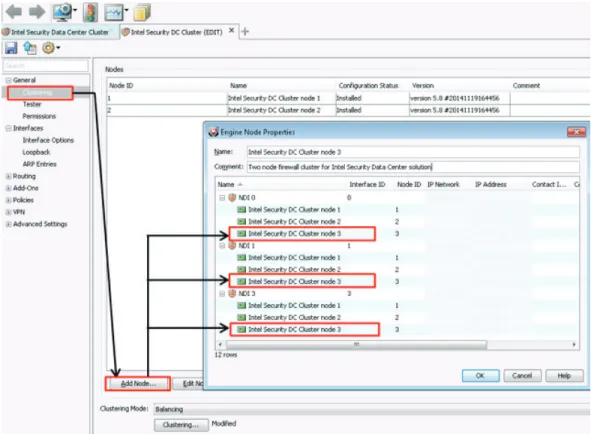Close the Intel Security DC Cluster (EDIT) tab
The height and width of the screenshot is (434, 591).
pyautogui.click(x=231, y=30)
